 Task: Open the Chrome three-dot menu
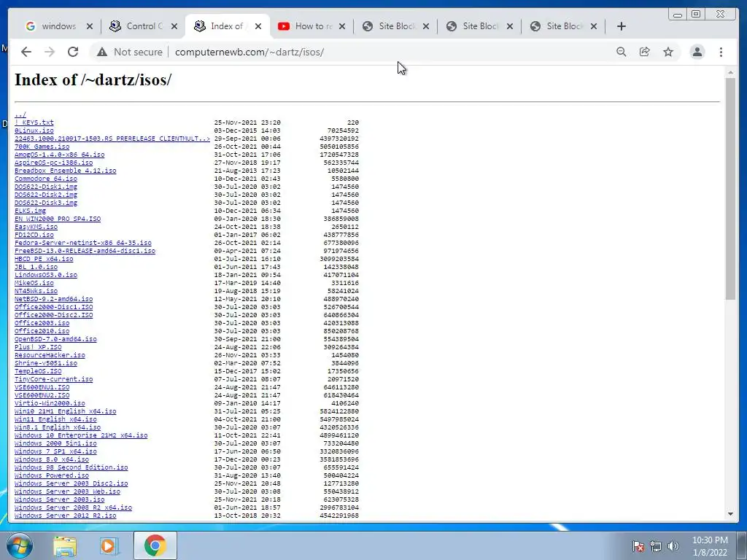(x=721, y=52)
